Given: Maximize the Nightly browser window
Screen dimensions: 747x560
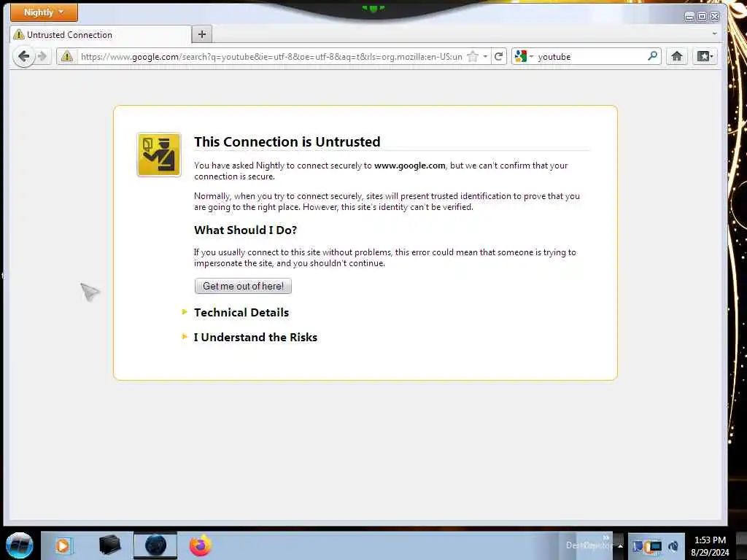Looking at the screenshot, I should (702, 17).
